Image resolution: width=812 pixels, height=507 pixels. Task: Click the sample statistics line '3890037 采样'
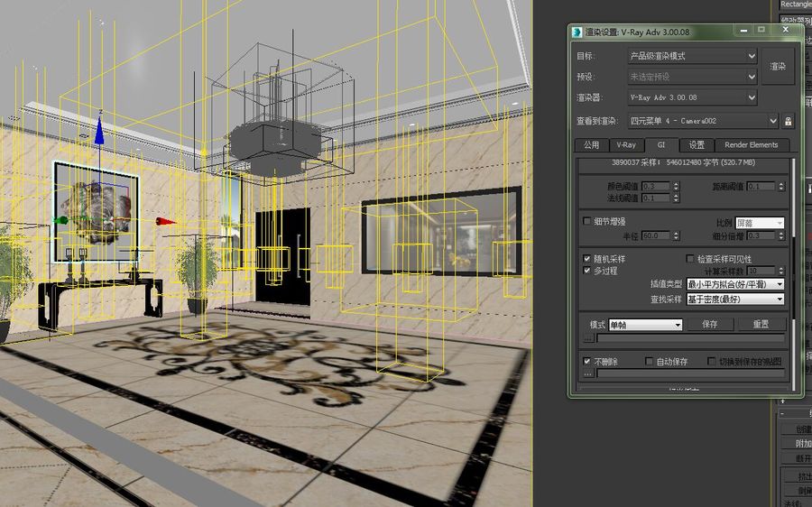tap(684, 162)
